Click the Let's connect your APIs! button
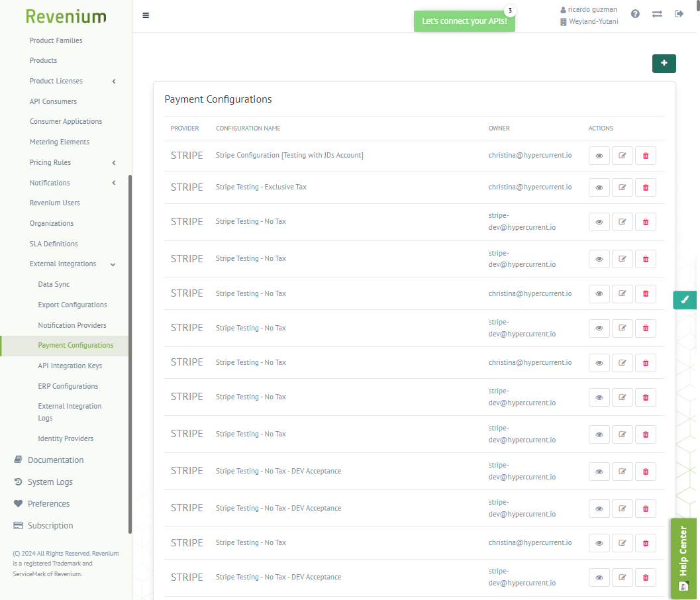 [464, 21]
